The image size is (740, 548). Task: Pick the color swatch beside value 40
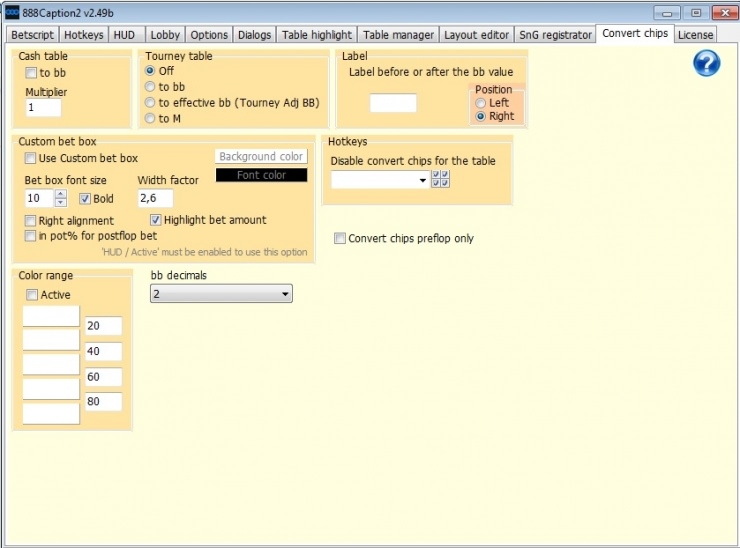click(x=51, y=340)
